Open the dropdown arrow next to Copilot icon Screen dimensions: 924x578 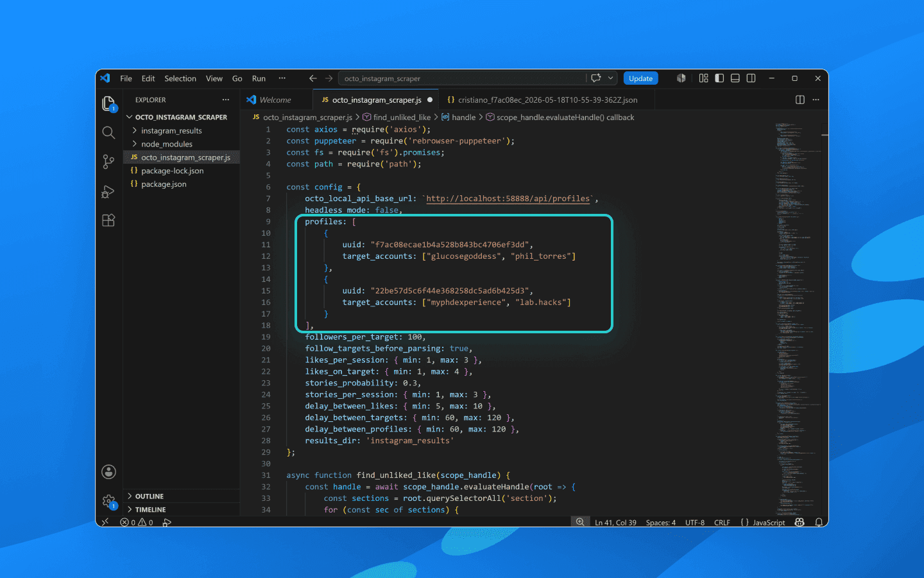pyautogui.click(x=610, y=78)
